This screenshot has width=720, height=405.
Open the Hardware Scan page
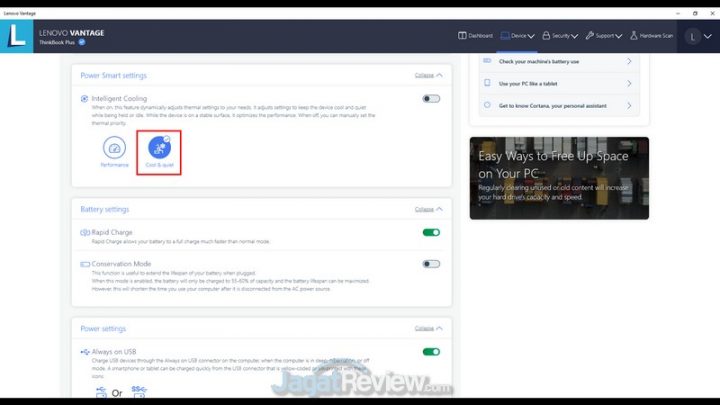[651, 36]
